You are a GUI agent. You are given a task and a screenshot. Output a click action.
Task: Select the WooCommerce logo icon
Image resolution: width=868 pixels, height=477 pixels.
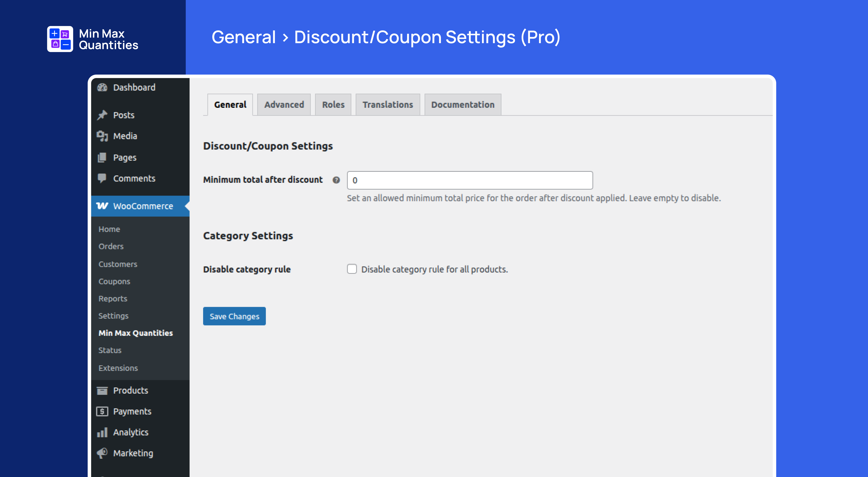(103, 206)
